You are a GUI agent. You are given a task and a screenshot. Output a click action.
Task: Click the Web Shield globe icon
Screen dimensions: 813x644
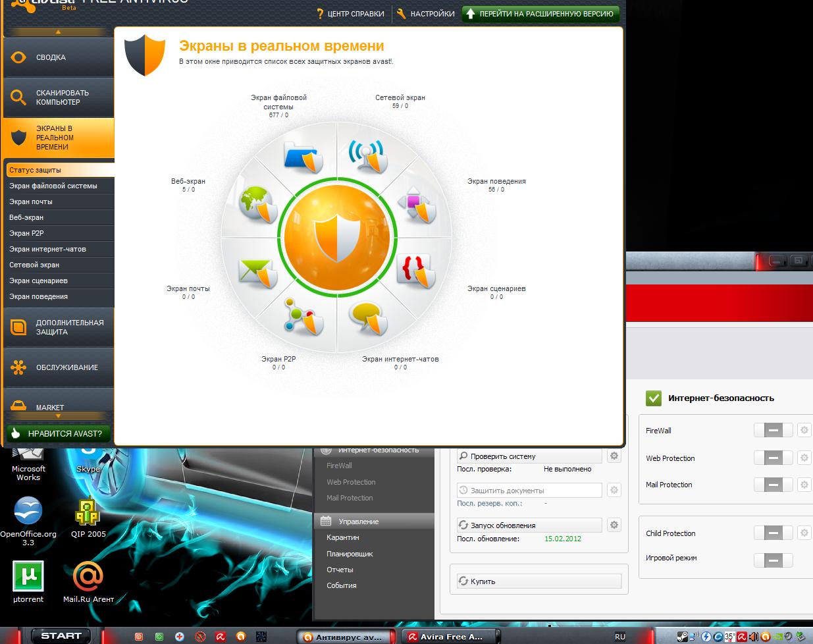coord(258,205)
